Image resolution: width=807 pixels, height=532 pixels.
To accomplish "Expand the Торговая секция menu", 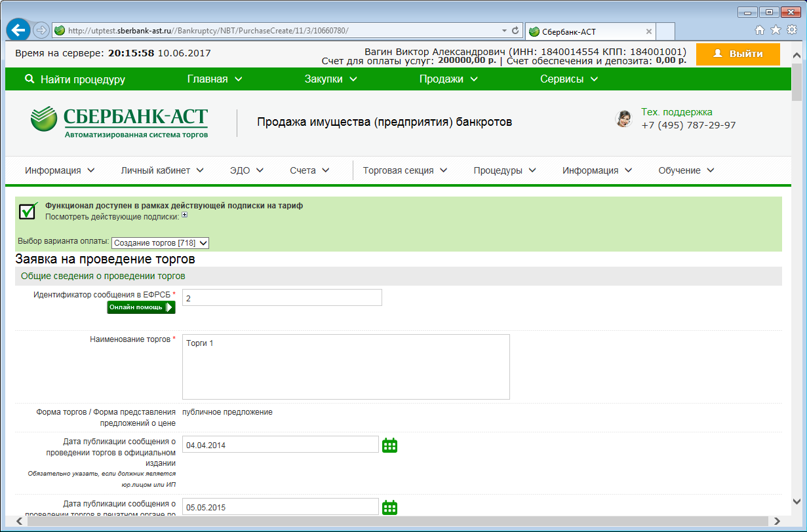I will (404, 170).
